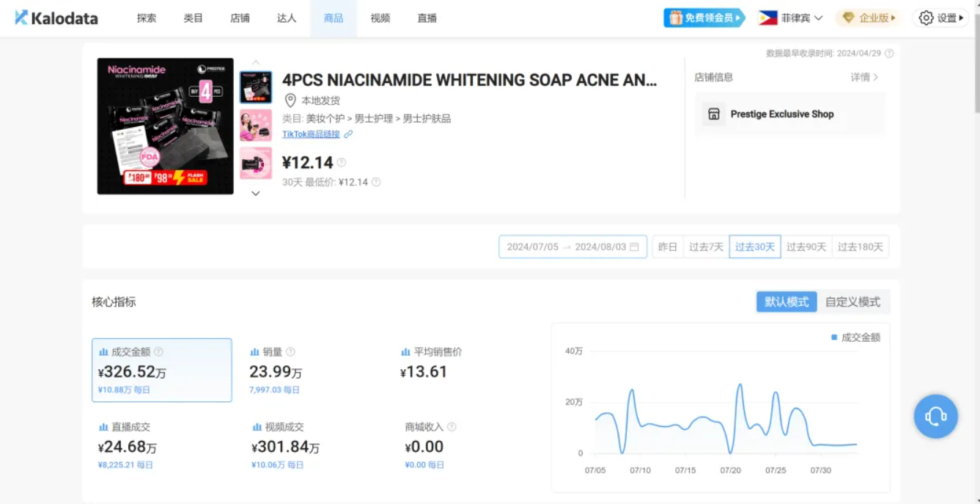
Task: Open the 店铺 navigation item
Action: point(240,18)
